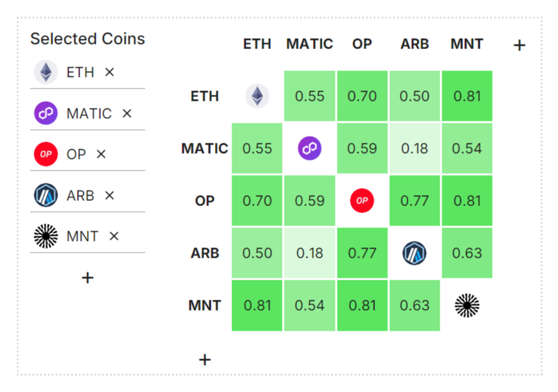Select the MATIC–ARB 0.18 cell in the MATIC row

click(x=414, y=149)
